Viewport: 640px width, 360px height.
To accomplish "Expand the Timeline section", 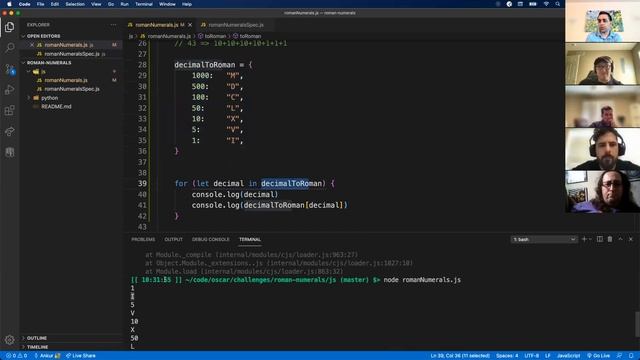I will click(23, 347).
